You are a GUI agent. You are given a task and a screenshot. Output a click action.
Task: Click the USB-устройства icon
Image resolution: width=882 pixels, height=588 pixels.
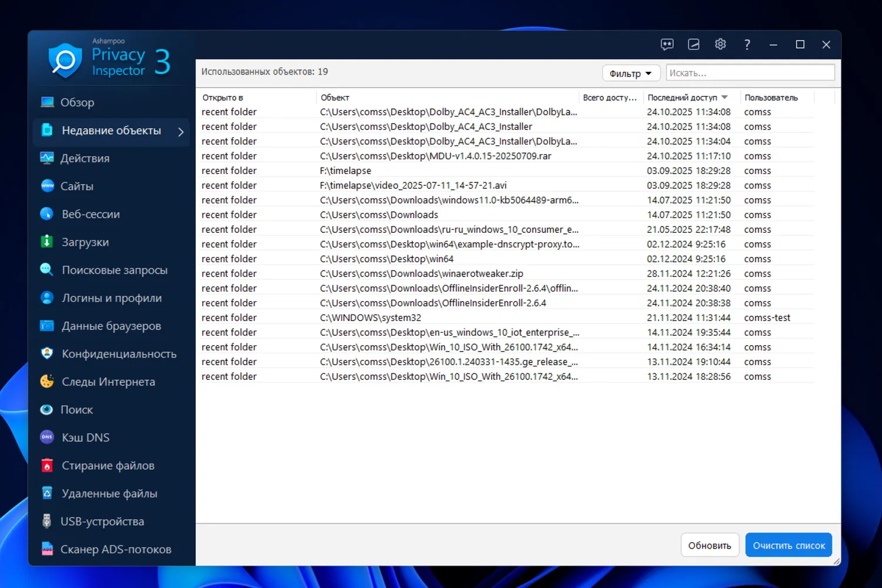coord(47,521)
